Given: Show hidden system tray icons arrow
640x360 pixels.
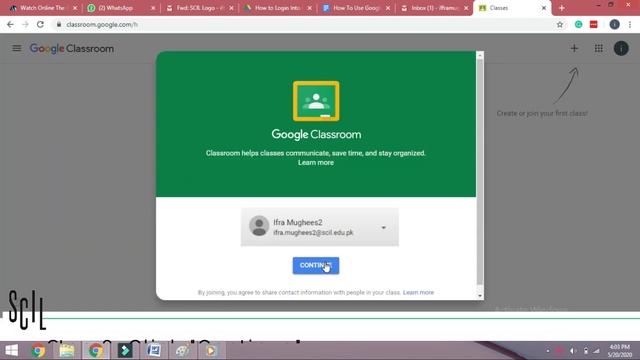Looking at the screenshot, I should tap(548, 351).
